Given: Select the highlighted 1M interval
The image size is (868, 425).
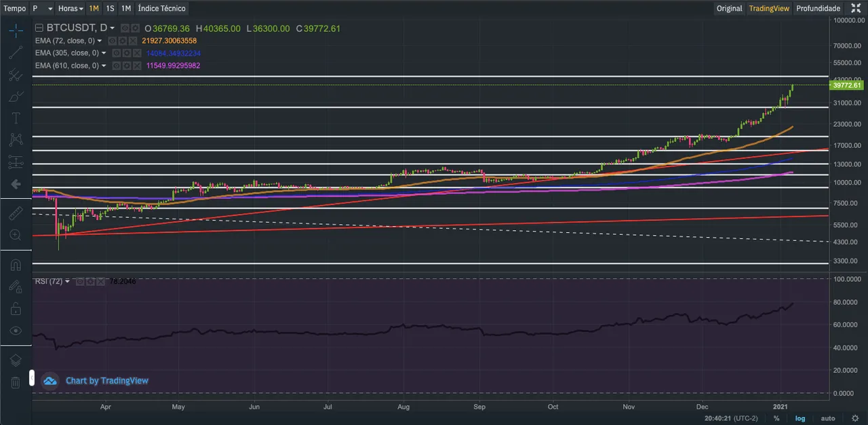Looking at the screenshot, I should coord(94,8).
